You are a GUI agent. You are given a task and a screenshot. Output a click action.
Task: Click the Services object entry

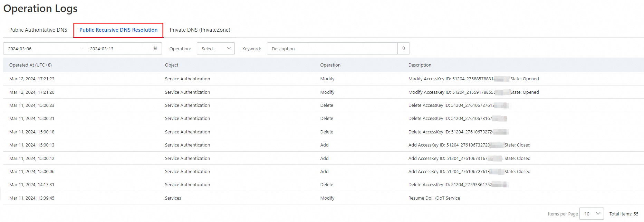tap(173, 198)
